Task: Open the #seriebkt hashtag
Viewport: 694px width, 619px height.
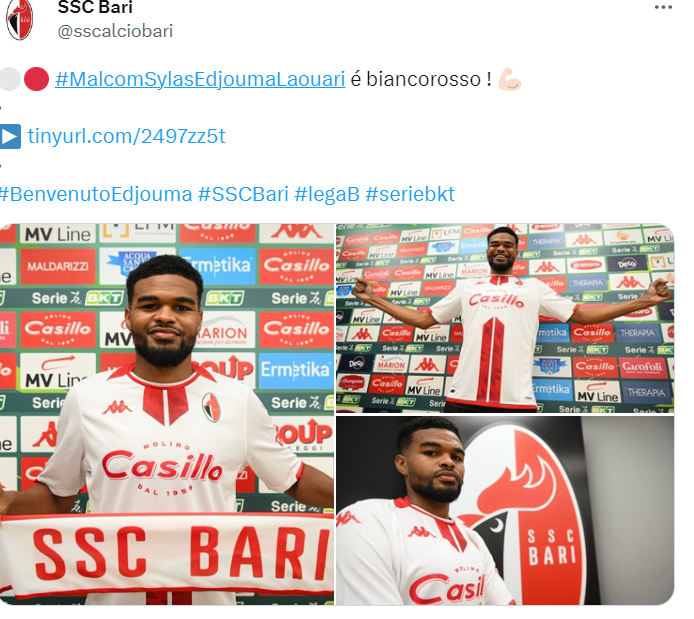Action: click(x=409, y=194)
